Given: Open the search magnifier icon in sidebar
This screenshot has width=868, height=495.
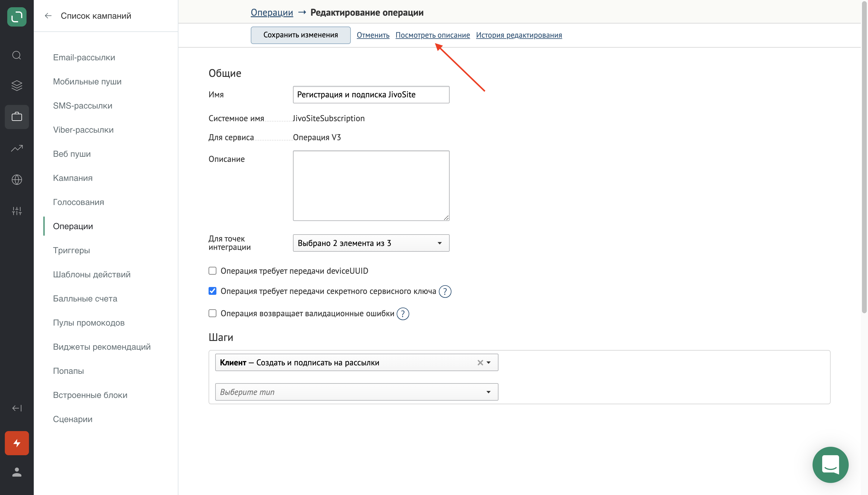Looking at the screenshot, I should pos(17,55).
